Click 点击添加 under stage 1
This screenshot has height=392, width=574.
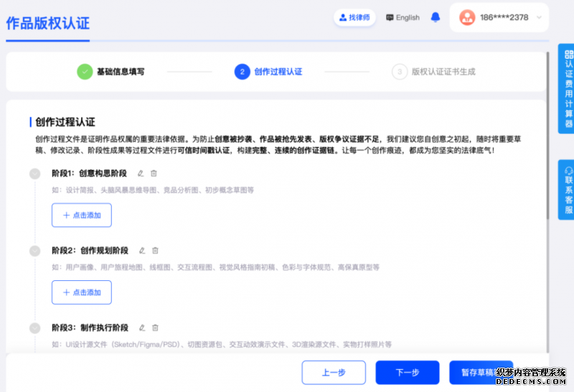tap(82, 215)
